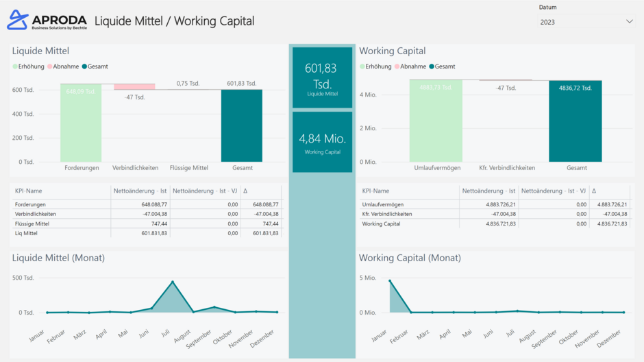This screenshot has width=644, height=362.
Task: Click the Aproda logo icon
Action: pyautogui.click(x=18, y=21)
